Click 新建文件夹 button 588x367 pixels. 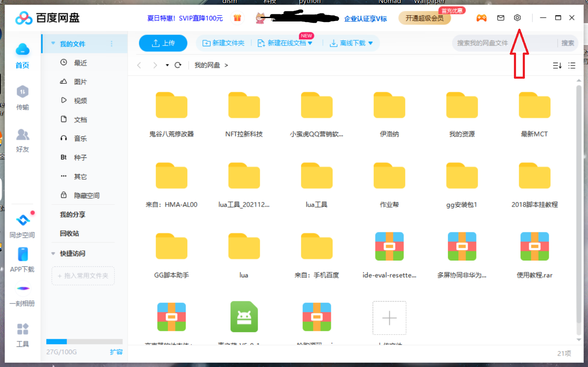[223, 43]
